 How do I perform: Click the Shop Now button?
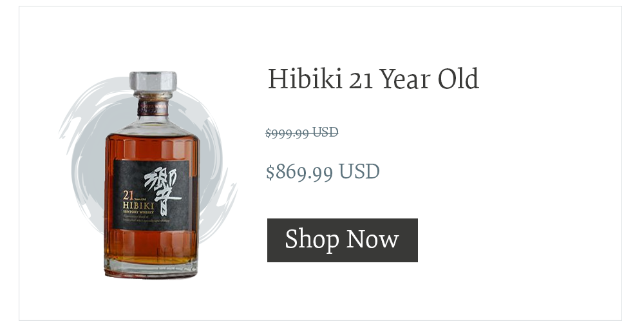(342, 240)
